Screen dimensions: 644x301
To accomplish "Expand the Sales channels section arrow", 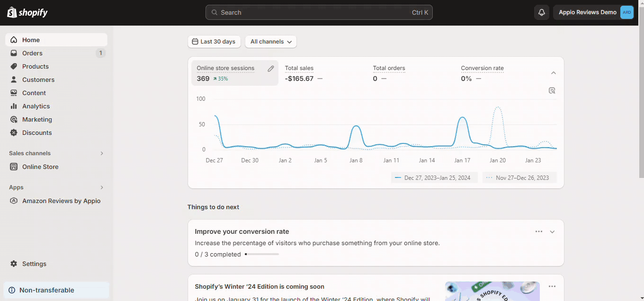I will click(x=102, y=153).
